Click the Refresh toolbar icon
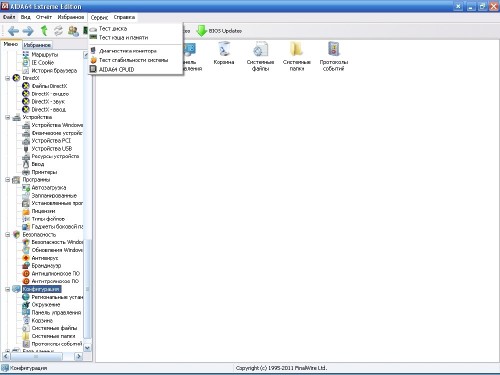The image size is (500, 375). [58, 31]
